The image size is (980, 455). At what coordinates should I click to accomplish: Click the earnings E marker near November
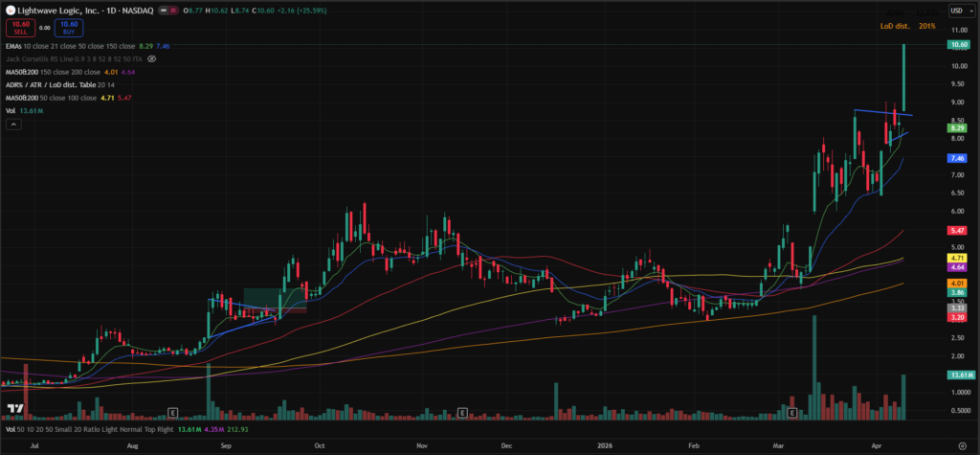coord(462,412)
